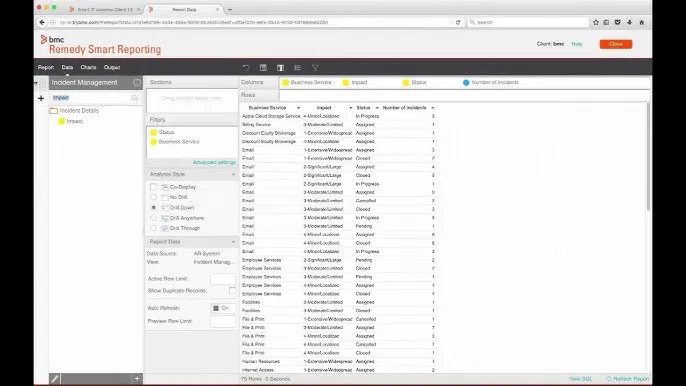The width and height of the screenshot is (686, 386).
Task: Click the plus icon at field panel bottom
Action: point(137,379)
